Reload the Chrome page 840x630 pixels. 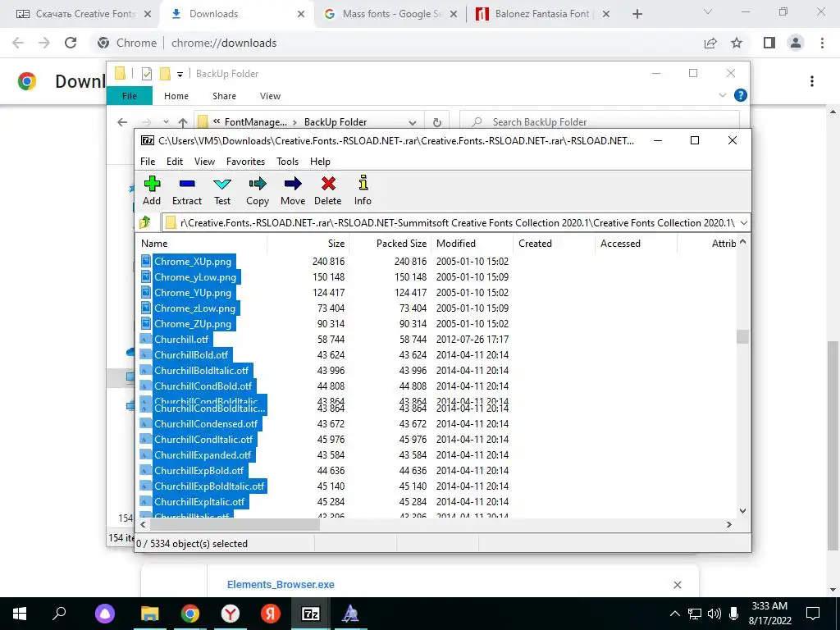(x=71, y=43)
